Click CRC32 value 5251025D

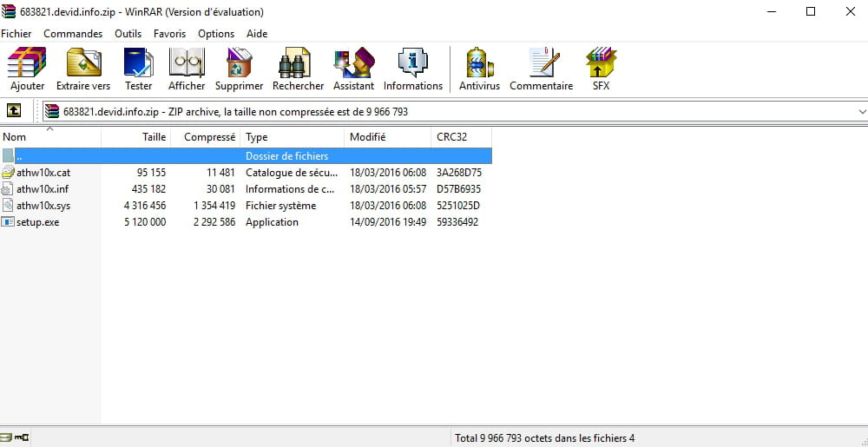(x=457, y=206)
